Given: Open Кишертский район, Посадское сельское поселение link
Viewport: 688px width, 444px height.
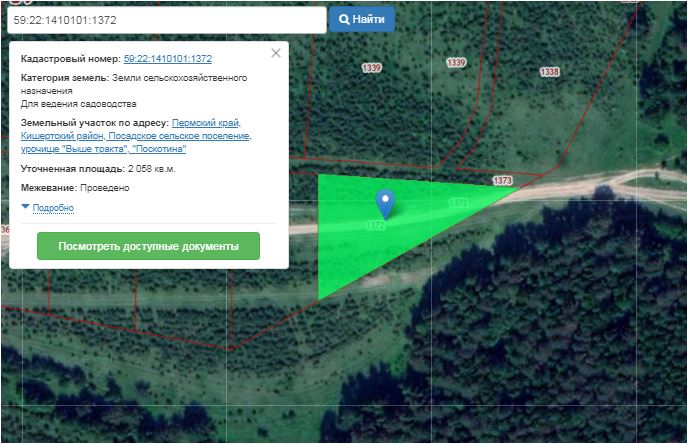Looking at the screenshot, I should (x=136, y=136).
